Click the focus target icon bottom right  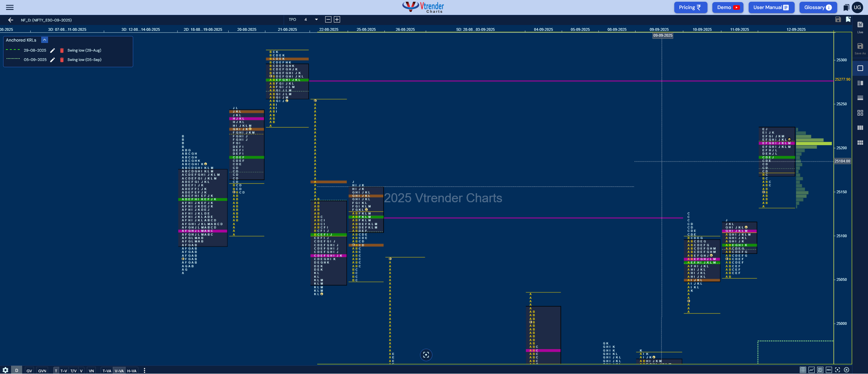[838, 370]
